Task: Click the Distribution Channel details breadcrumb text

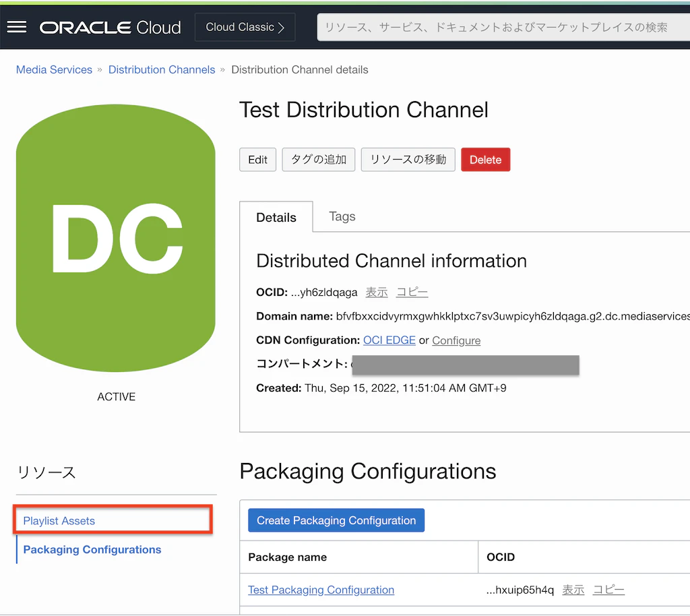Action: coord(300,69)
